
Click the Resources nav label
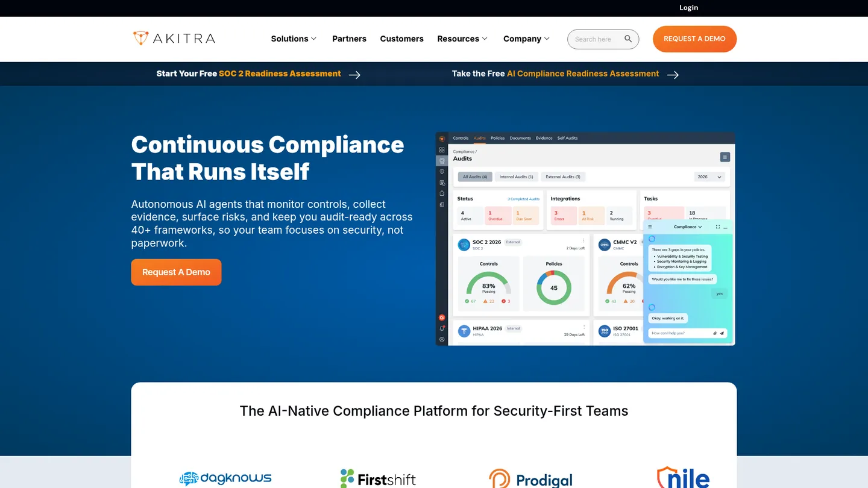pos(458,39)
